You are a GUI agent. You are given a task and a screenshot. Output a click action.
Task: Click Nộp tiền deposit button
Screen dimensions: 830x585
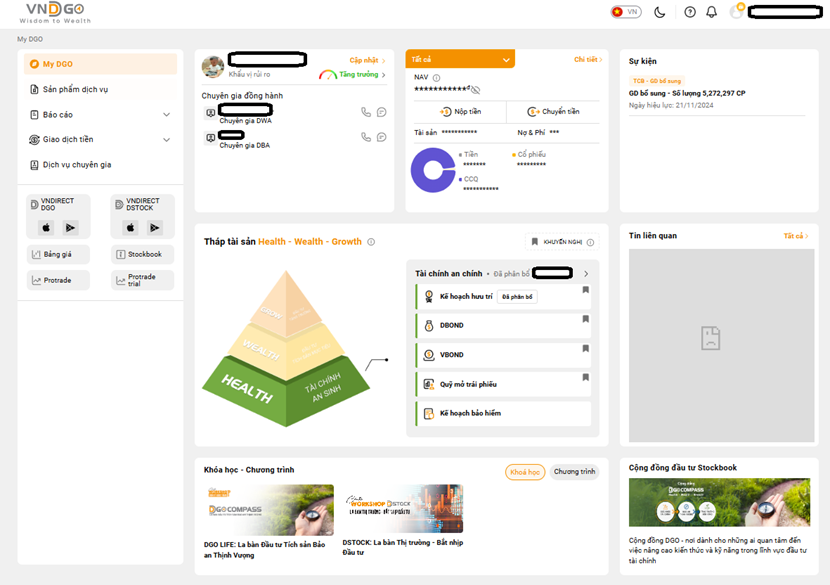tap(460, 112)
